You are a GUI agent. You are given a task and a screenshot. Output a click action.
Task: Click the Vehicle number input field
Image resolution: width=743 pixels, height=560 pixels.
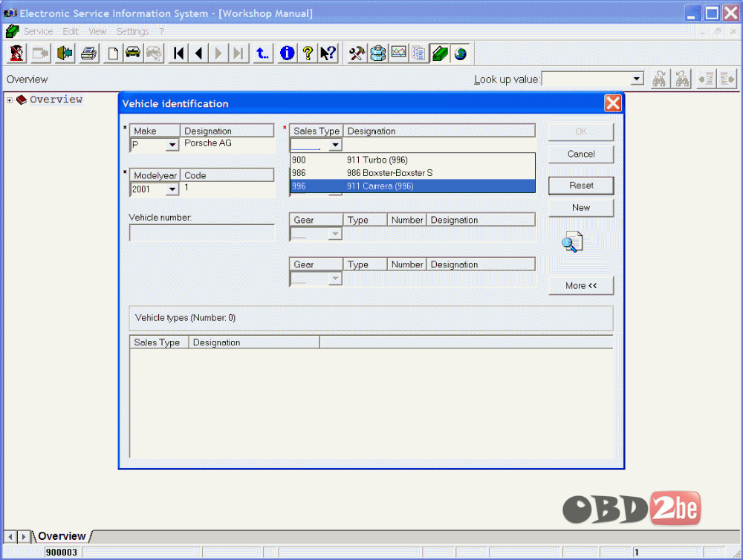[x=202, y=233]
